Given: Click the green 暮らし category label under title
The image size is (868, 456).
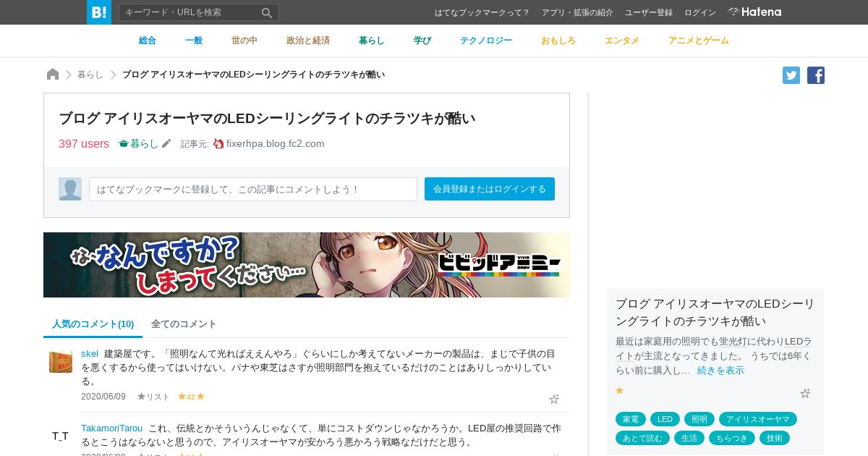Looking at the screenshot, I should [138, 143].
